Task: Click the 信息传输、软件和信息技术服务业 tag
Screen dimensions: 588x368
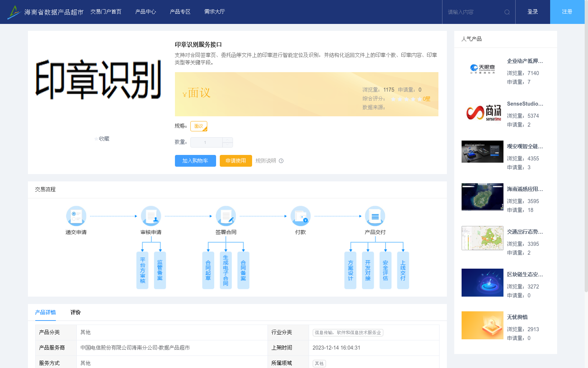Action: coord(348,333)
